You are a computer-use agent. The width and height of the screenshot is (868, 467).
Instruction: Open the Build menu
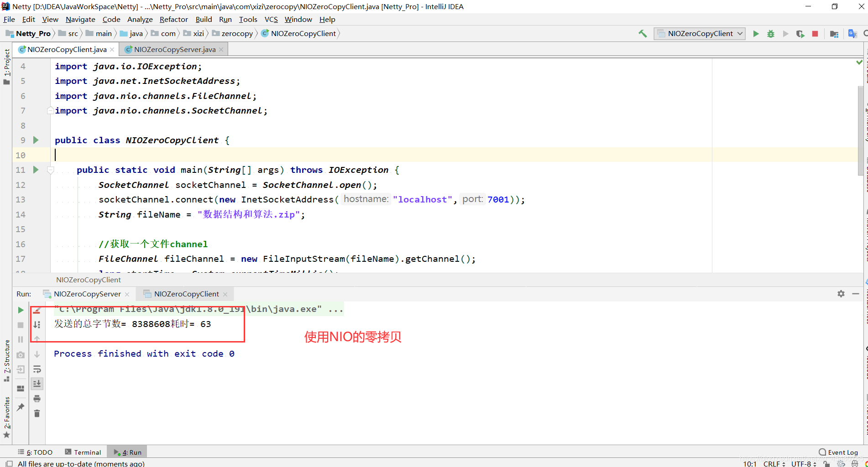(204, 19)
